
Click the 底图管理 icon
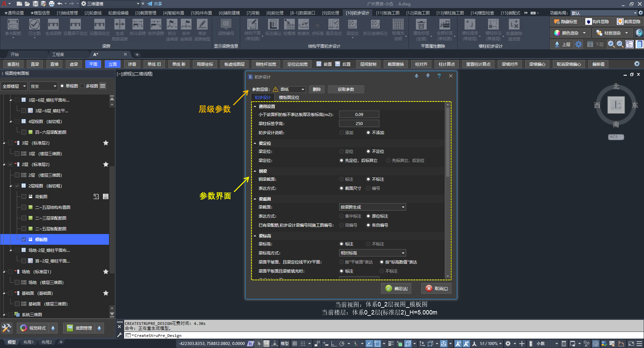tap(70, 328)
